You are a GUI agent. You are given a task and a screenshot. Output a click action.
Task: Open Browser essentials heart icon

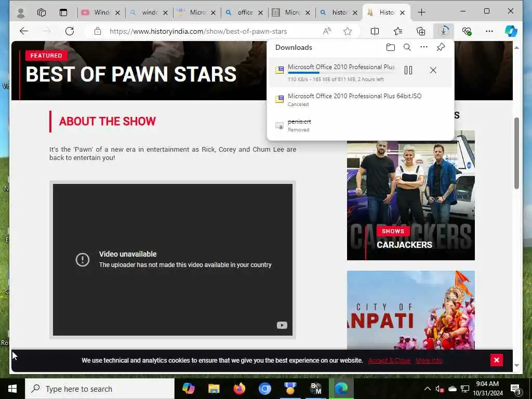(x=467, y=31)
